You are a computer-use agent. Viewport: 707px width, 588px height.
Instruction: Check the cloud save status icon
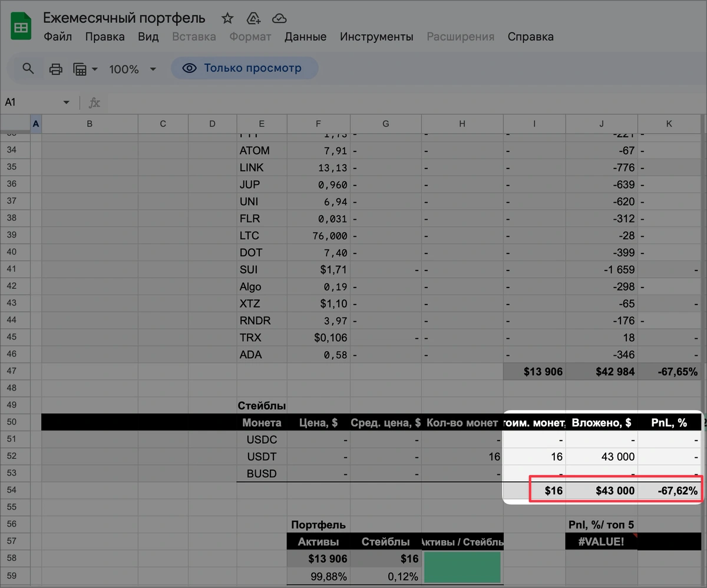click(280, 18)
